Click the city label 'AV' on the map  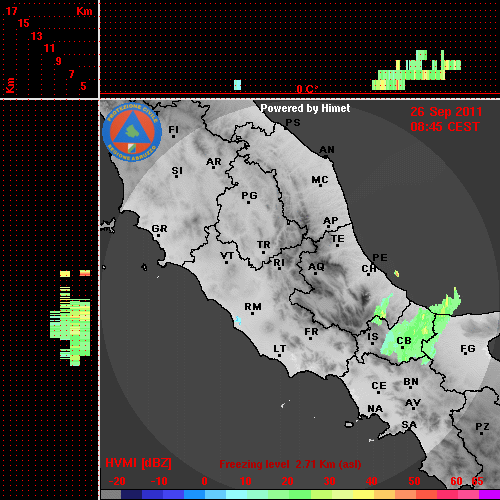[413, 403]
